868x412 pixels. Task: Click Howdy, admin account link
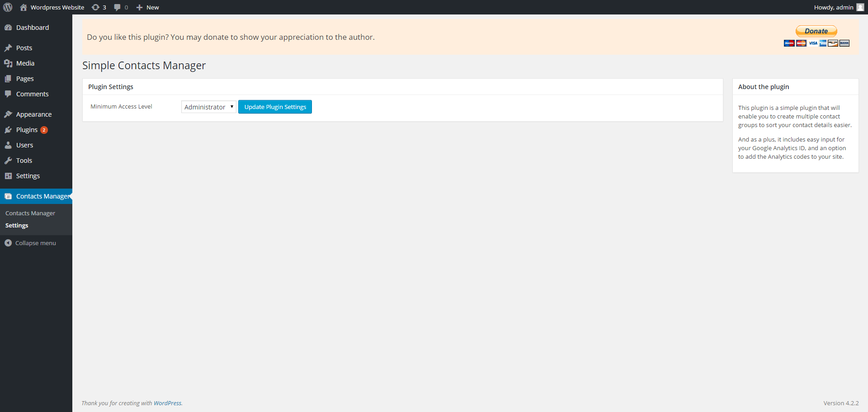[x=834, y=7]
